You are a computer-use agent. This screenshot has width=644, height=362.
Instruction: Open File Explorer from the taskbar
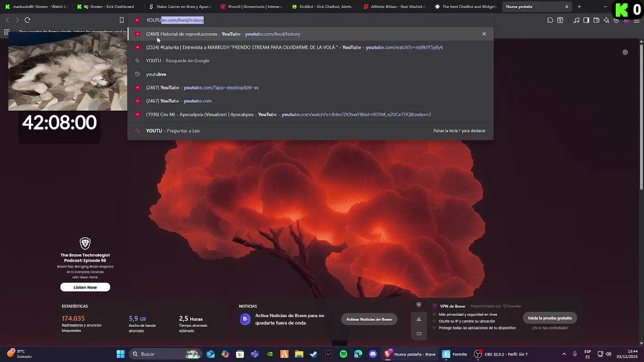pos(299,354)
